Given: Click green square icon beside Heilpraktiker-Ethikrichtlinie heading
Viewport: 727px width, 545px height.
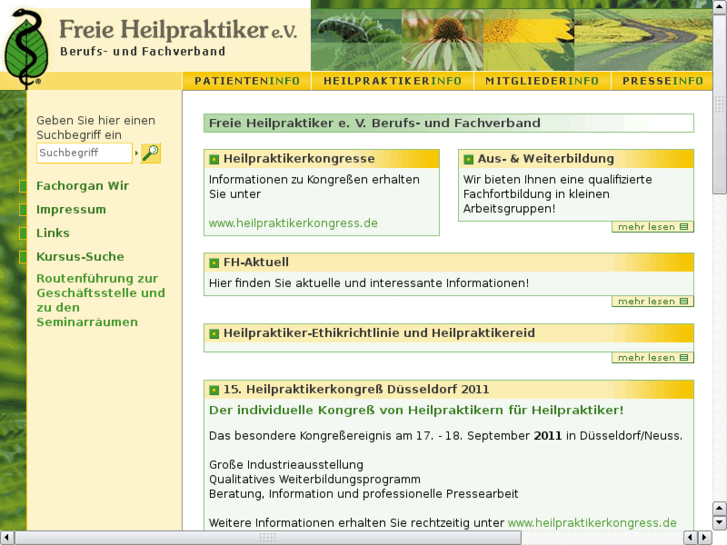Looking at the screenshot, I should pos(214,334).
